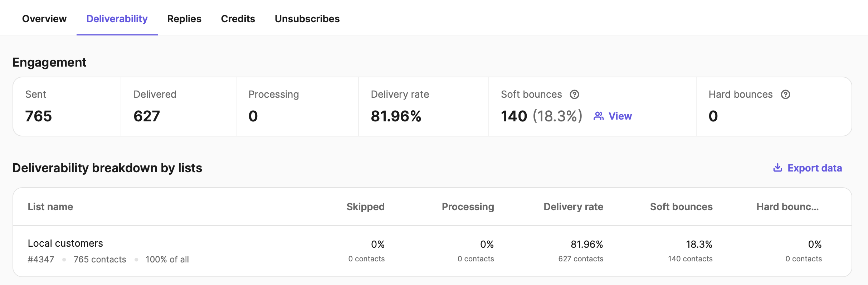The width and height of the screenshot is (868, 285).
Task: View soft bounced contacts
Action: pyautogui.click(x=620, y=116)
